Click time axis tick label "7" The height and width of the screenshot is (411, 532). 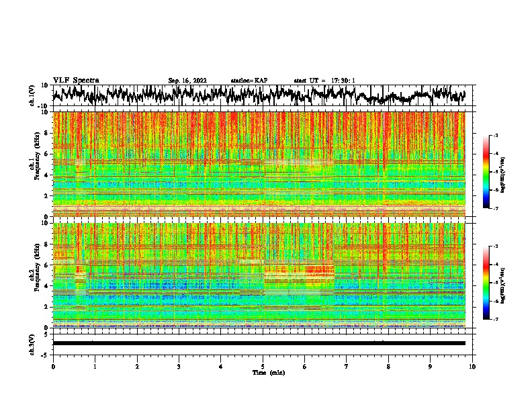coord(347,367)
